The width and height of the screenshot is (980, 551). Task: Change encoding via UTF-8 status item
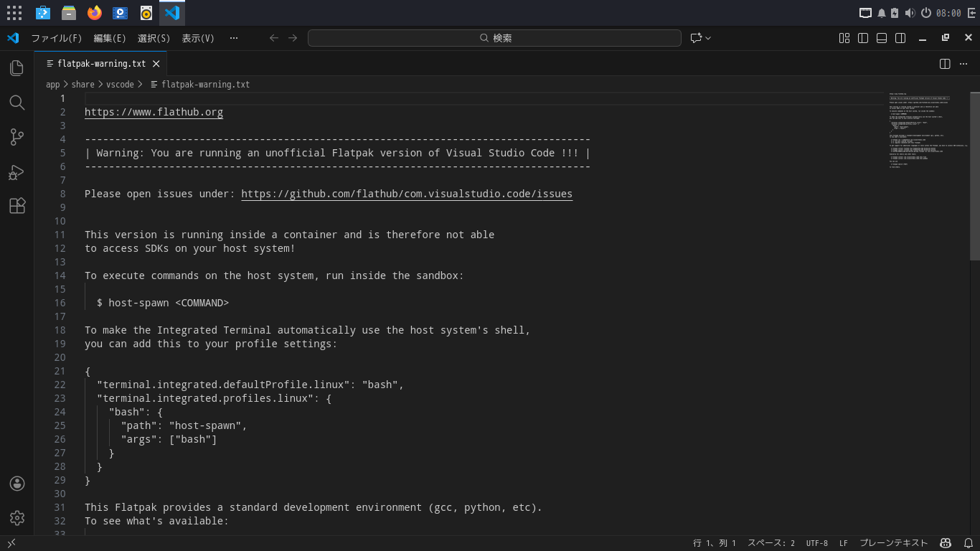tap(817, 543)
